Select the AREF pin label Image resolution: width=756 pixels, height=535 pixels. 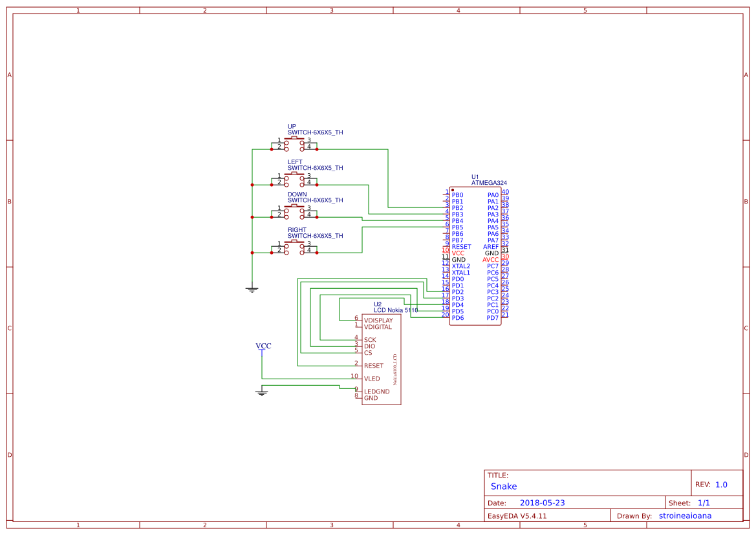click(491, 247)
